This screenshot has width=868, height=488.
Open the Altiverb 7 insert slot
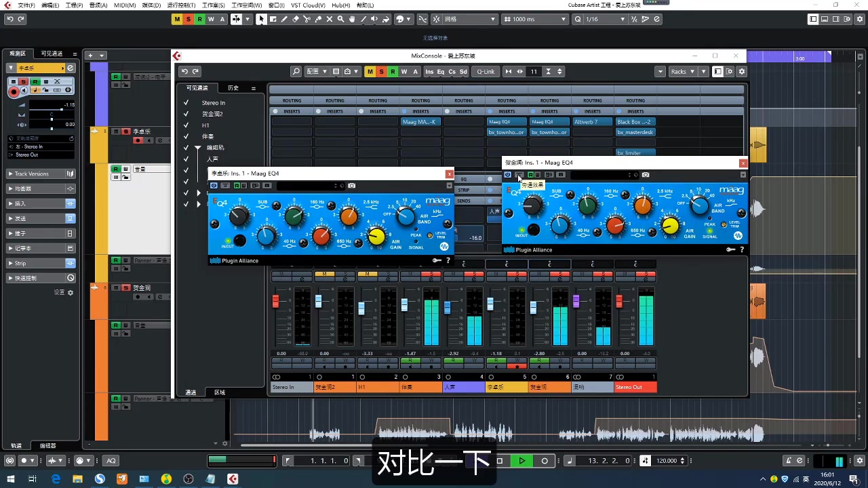click(593, 122)
